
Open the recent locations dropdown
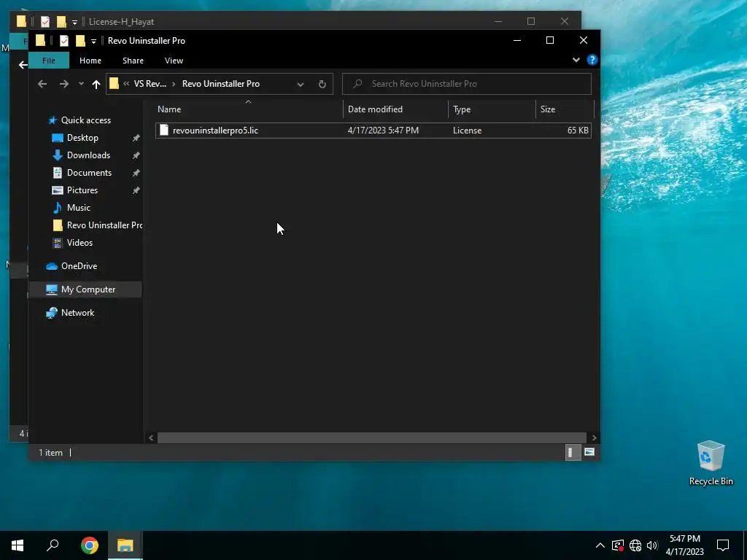(82, 84)
